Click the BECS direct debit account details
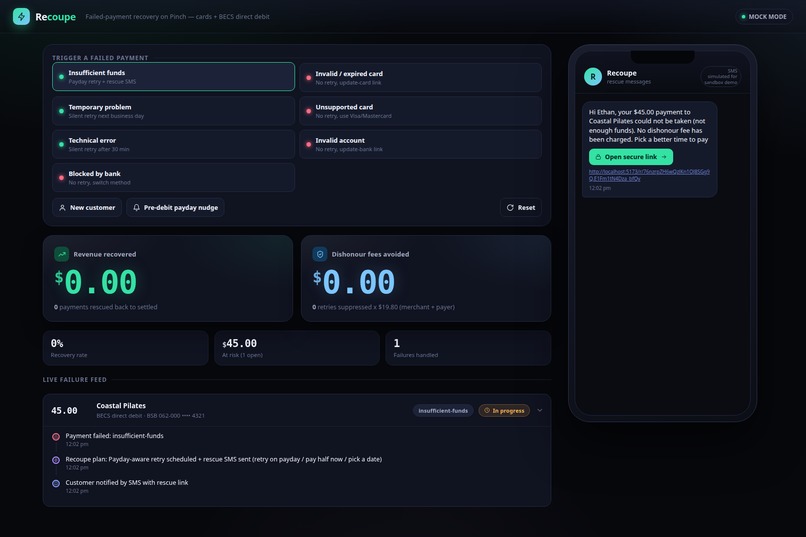This screenshot has width=806, height=537. click(x=150, y=416)
